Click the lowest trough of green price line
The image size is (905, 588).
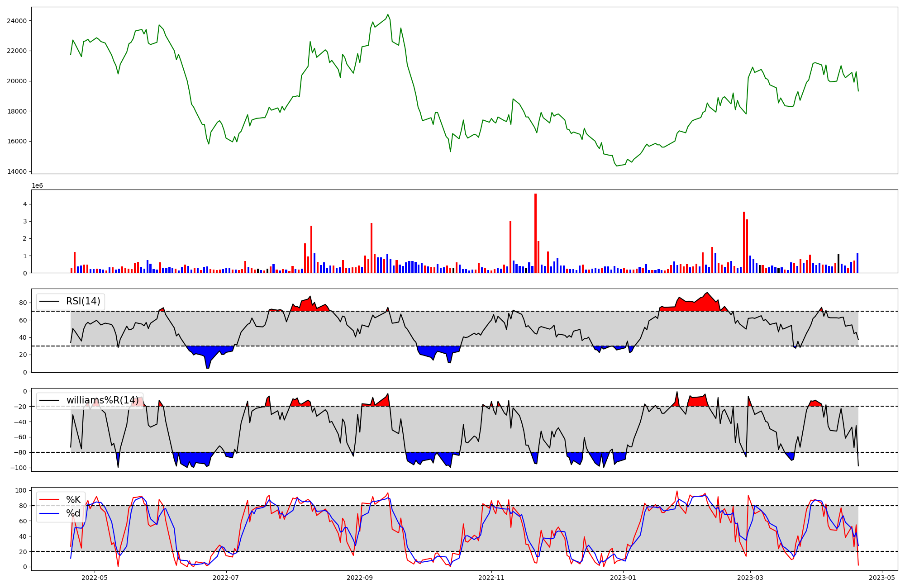tap(617, 166)
